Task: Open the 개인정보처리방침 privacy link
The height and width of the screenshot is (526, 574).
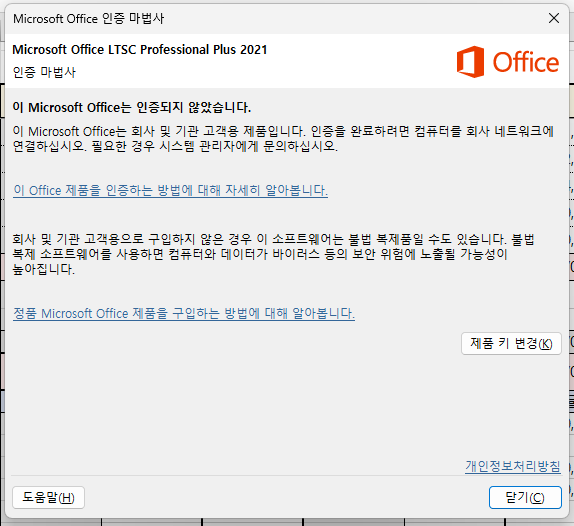Action: (512, 466)
